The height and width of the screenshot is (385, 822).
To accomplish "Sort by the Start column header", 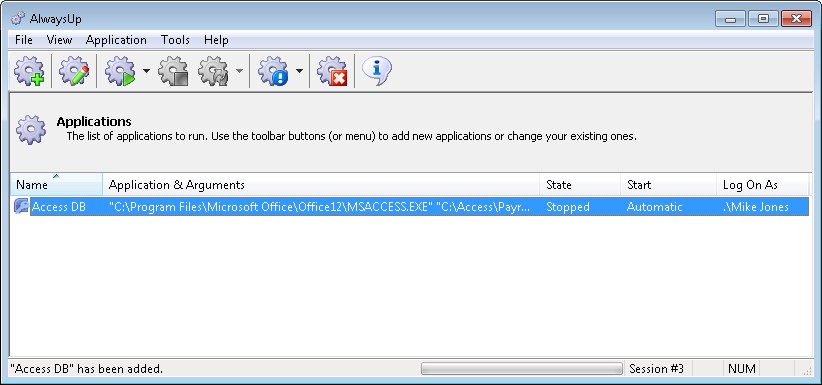I will click(669, 185).
